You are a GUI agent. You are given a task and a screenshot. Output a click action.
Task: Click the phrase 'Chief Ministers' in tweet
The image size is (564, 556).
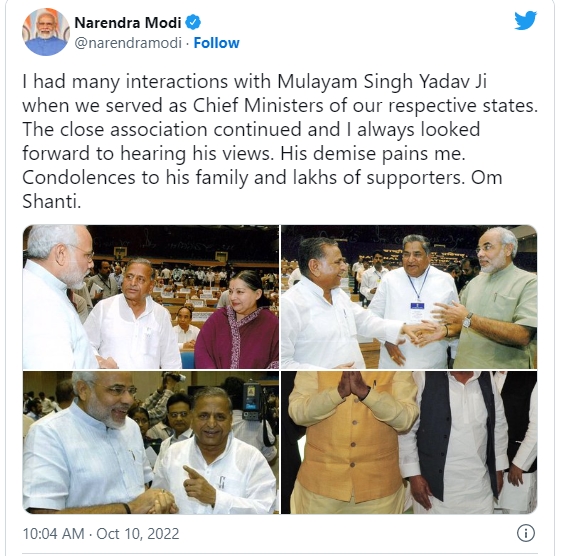258,106
